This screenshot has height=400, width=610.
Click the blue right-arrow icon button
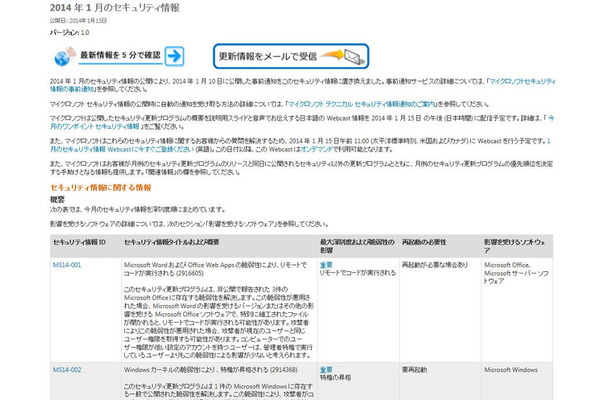tap(175, 56)
